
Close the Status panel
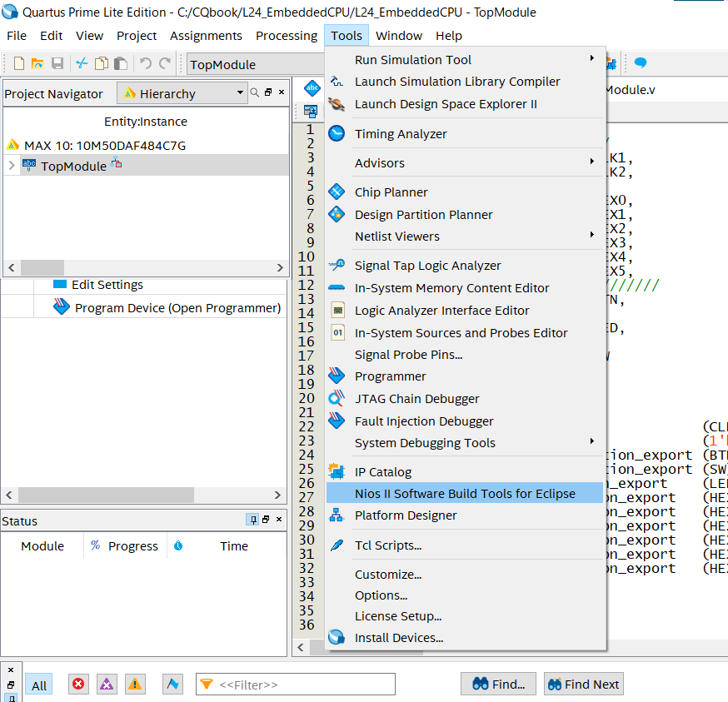coord(279,520)
